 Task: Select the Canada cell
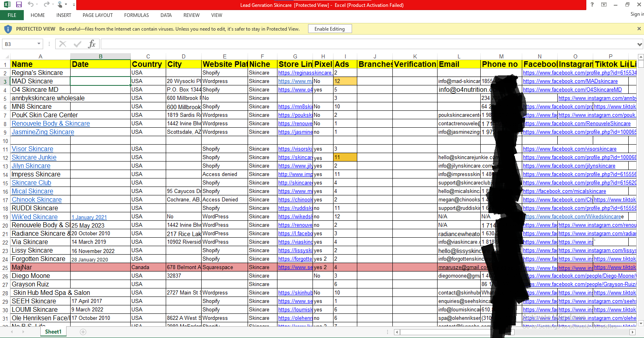(x=148, y=267)
